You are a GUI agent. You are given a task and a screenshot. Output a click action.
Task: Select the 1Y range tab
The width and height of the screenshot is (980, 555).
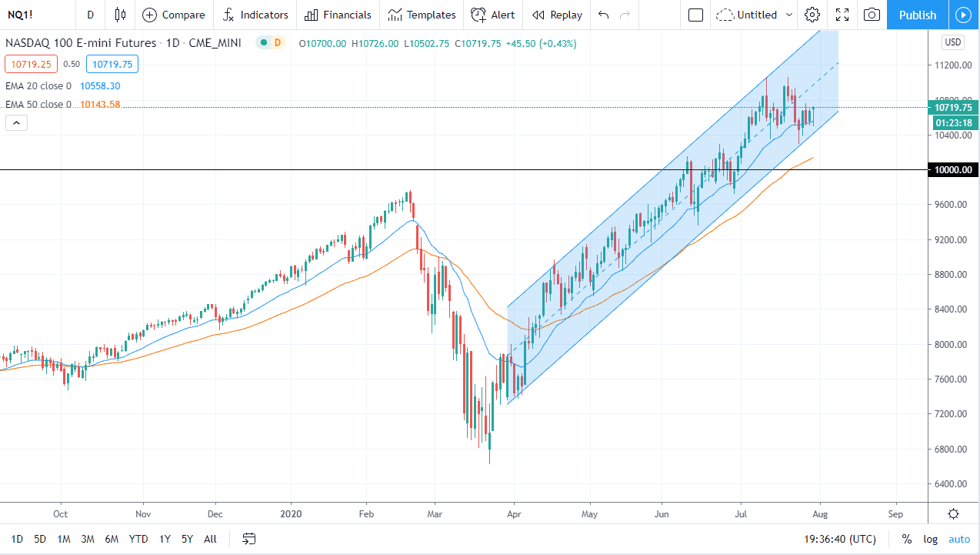pos(164,539)
